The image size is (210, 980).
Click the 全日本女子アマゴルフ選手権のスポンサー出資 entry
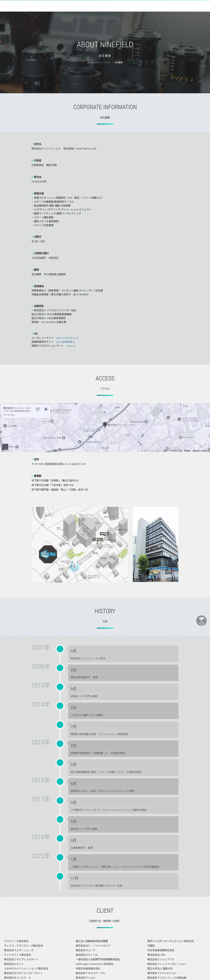pyautogui.click(x=96, y=886)
